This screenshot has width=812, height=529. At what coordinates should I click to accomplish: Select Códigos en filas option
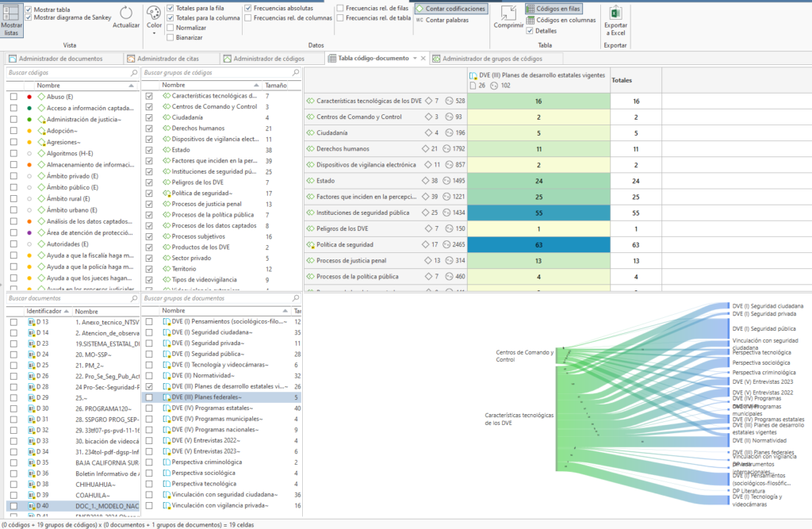click(x=553, y=9)
